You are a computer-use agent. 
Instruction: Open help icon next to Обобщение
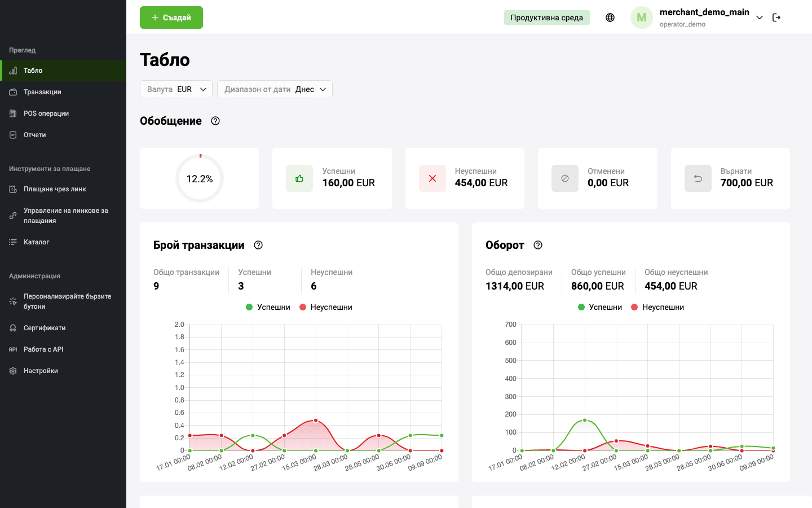(215, 121)
